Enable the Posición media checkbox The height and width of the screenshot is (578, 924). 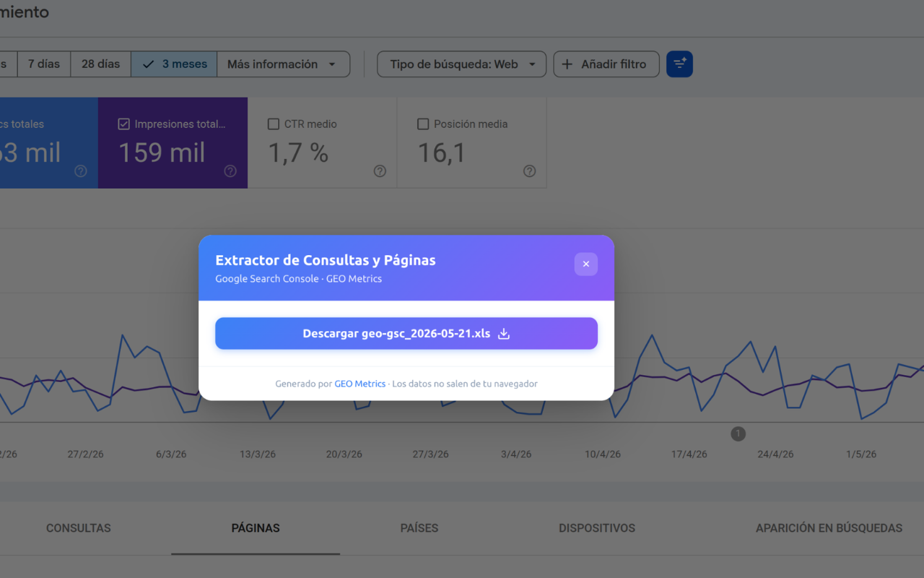423,124
